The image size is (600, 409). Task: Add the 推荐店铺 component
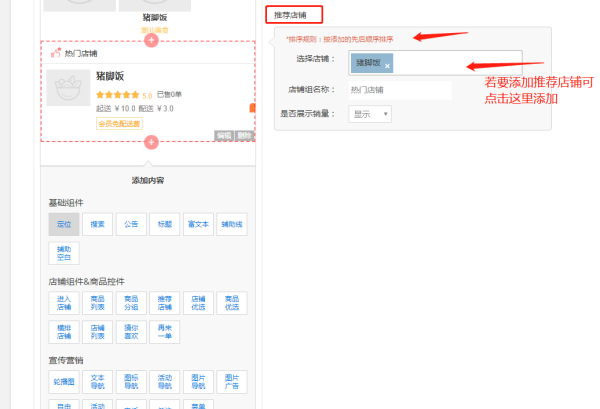pyautogui.click(x=164, y=303)
